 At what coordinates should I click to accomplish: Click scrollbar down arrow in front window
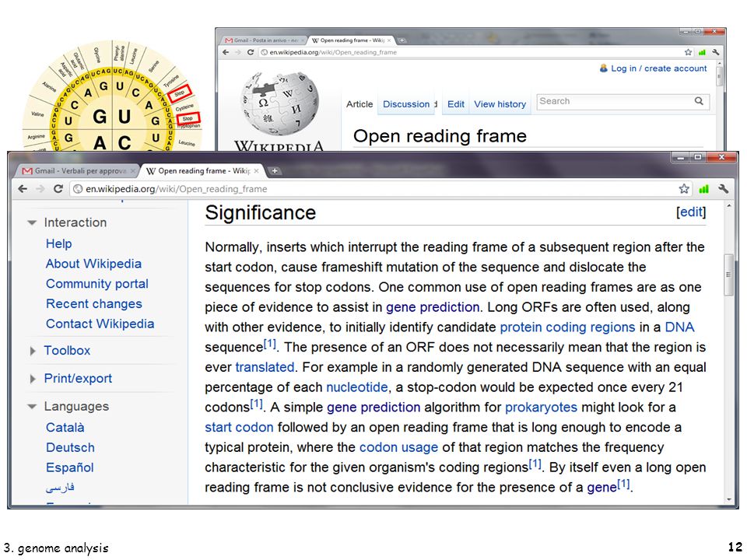click(728, 499)
